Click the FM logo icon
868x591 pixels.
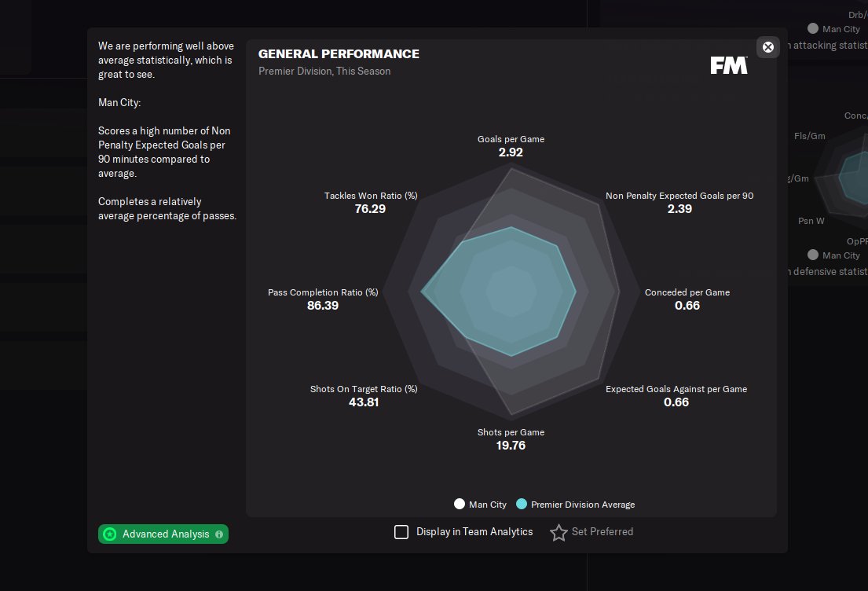[x=728, y=65]
